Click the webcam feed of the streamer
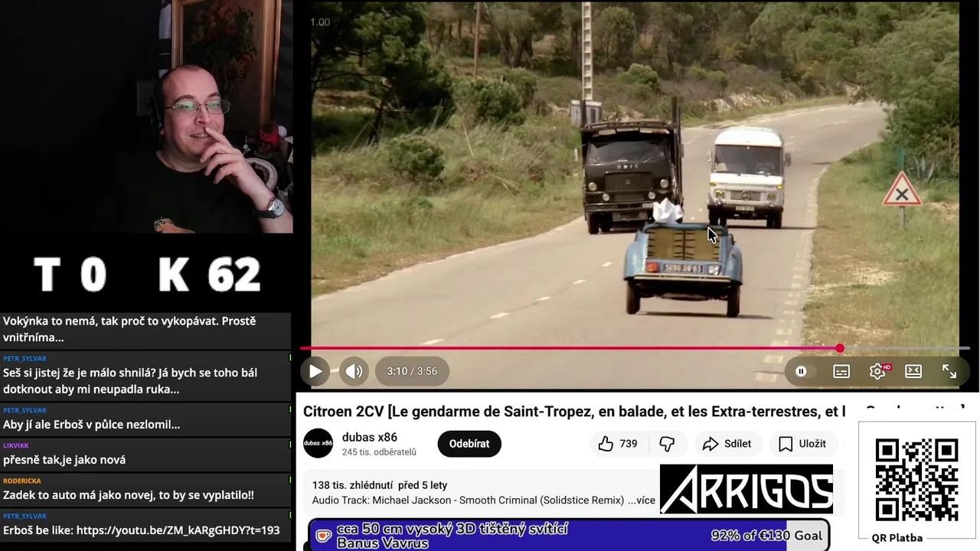Viewport: 980px width, 551px height. click(x=146, y=116)
